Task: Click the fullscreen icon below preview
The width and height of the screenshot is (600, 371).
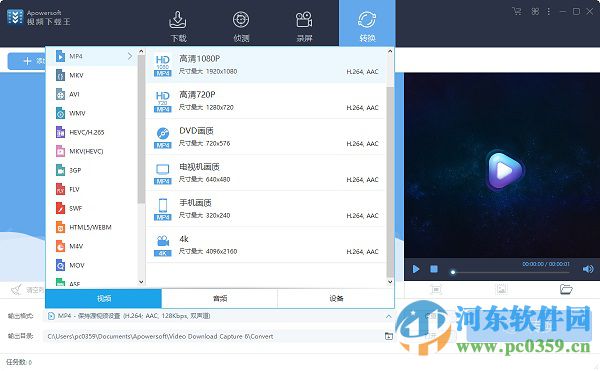Action: click(436, 289)
